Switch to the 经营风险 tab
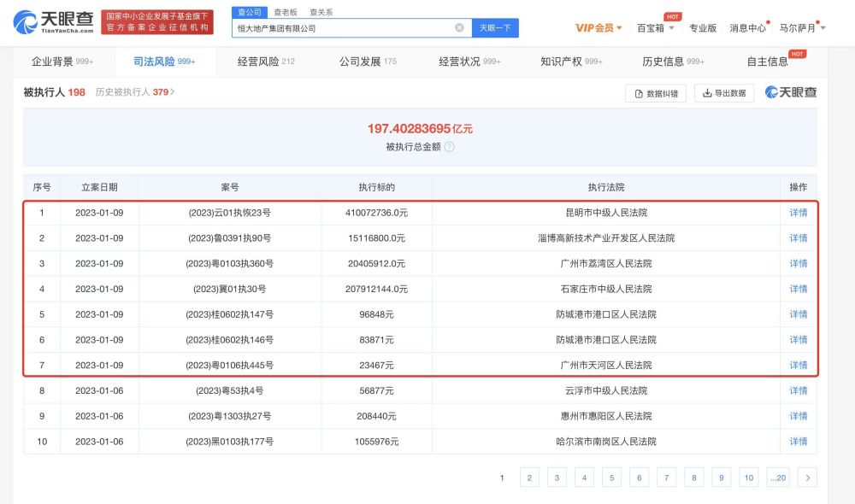The height and width of the screenshot is (504, 855). click(x=265, y=62)
